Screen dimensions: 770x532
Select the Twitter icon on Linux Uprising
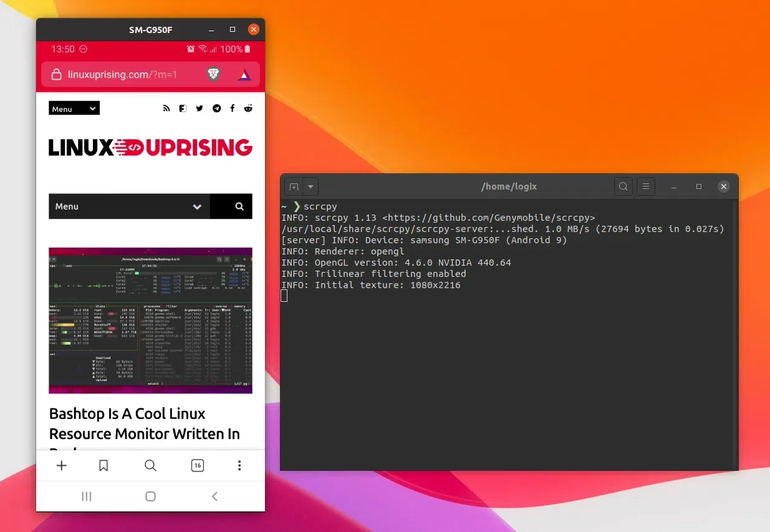200,108
